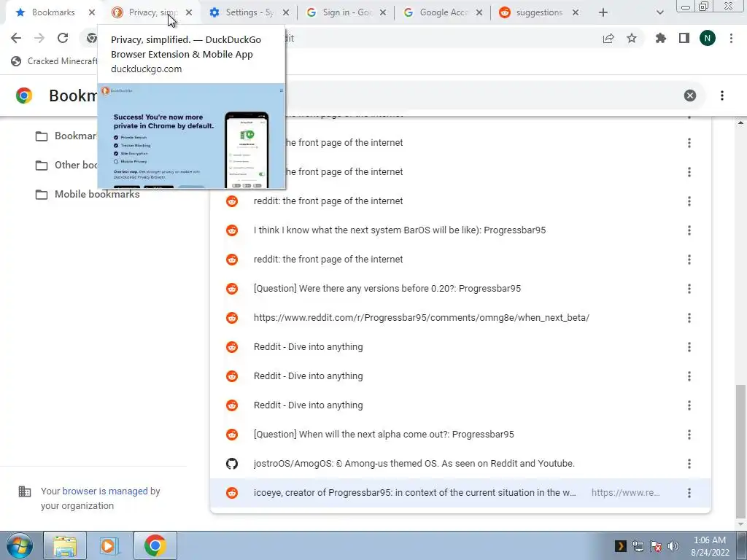The height and width of the screenshot is (560, 747).
Task: Select the 'icoeye, creator of Progressbar95' bookmark
Action: [460, 493]
